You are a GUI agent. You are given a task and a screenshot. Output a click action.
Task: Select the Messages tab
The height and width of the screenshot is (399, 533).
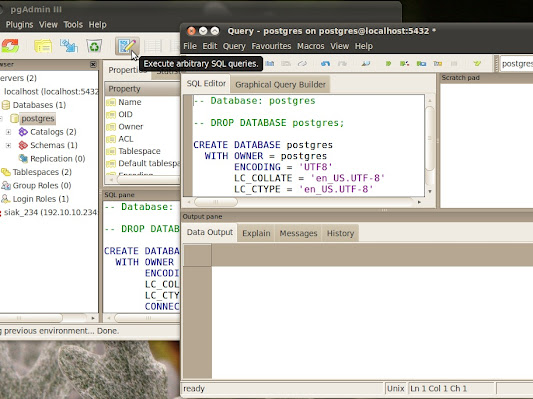[x=298, y=233]
